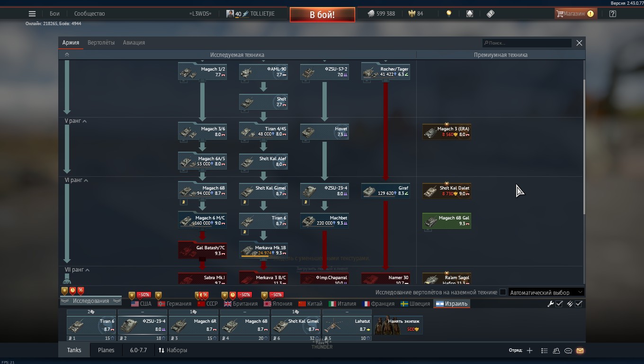Open the chat bubble icon
Screen dimensions: 644x364
pyautogui.click(x=568, y=351)
